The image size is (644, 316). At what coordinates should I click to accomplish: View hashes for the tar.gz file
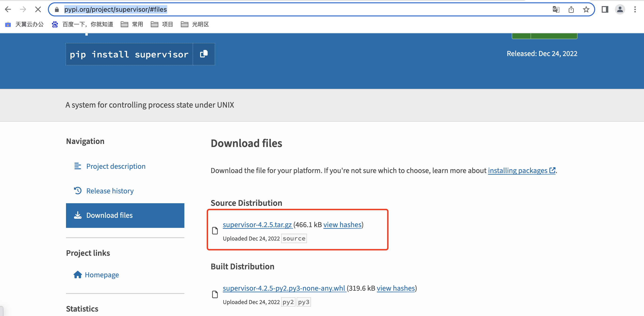[342, 225]
